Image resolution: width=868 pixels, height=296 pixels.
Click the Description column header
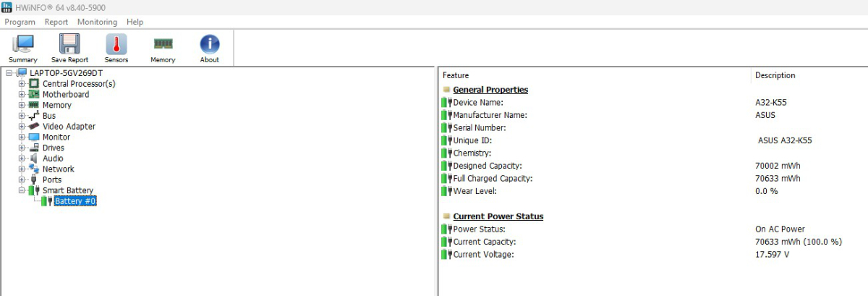point(809,75)
